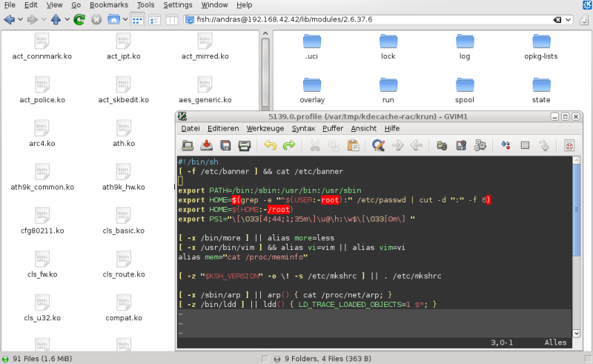This screenshot has height=364, width=593.
Task: Click '9 Folders, 4 Files (363 B)' status text
Action: [x=328, y=359]
